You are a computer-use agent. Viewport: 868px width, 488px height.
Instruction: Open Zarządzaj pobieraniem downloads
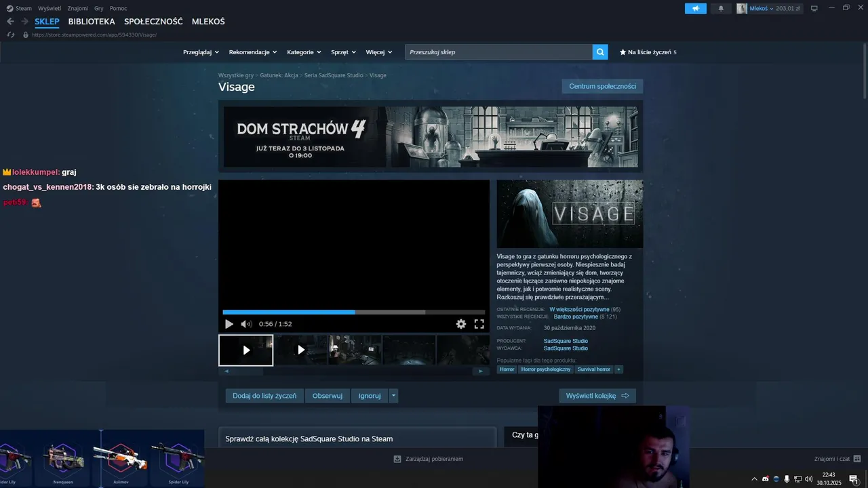[429, 459]
